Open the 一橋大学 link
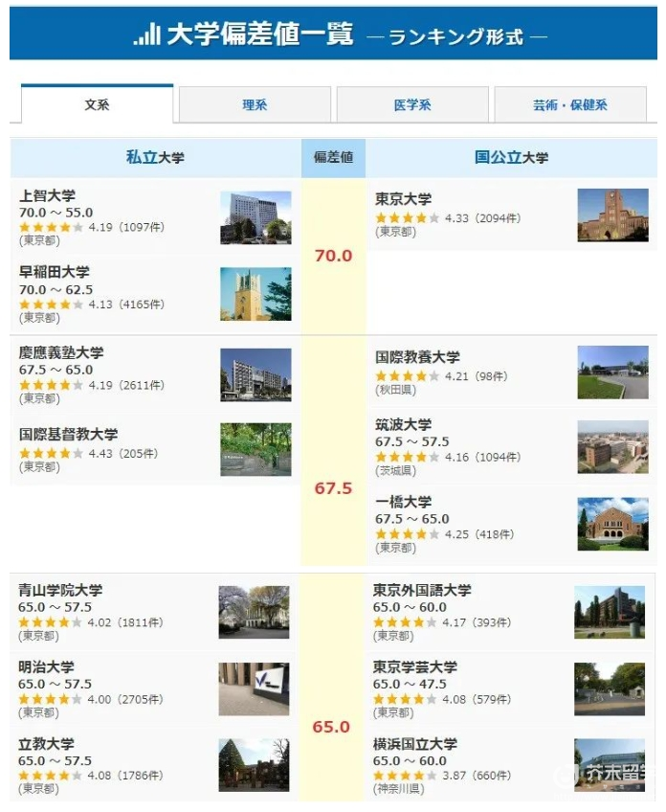This screenshot has width=666, height=812. pos(403,502)
